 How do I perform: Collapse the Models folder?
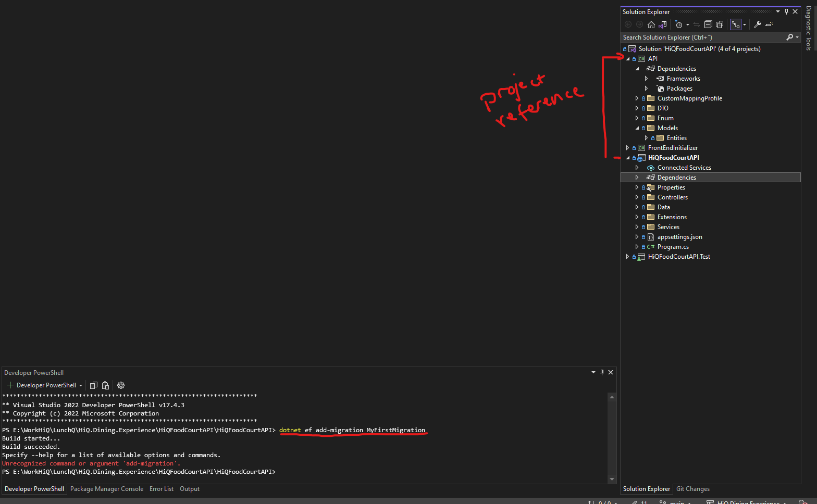click(637, 128)
